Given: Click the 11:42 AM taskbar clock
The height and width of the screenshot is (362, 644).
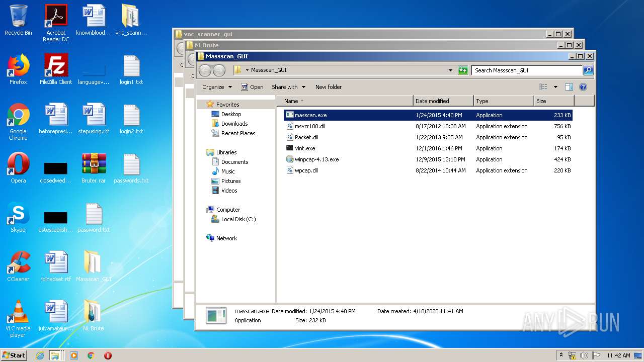Looking at the screenshot, I should pyautogui.click(x=618, y=355).
